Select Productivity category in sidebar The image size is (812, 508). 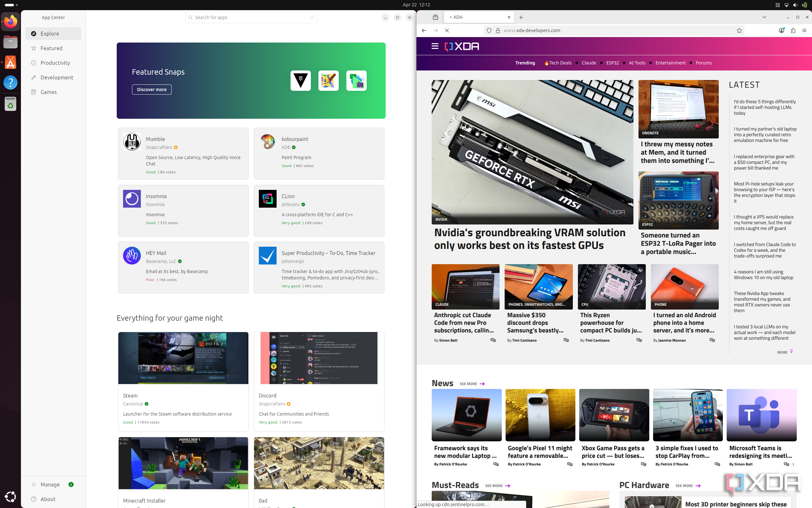(x=53, y=63)
